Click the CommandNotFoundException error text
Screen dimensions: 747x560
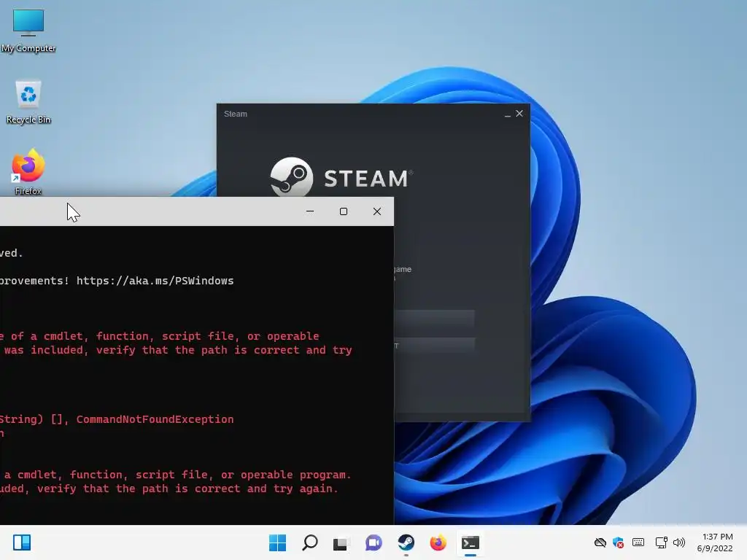tap(155, 419)
